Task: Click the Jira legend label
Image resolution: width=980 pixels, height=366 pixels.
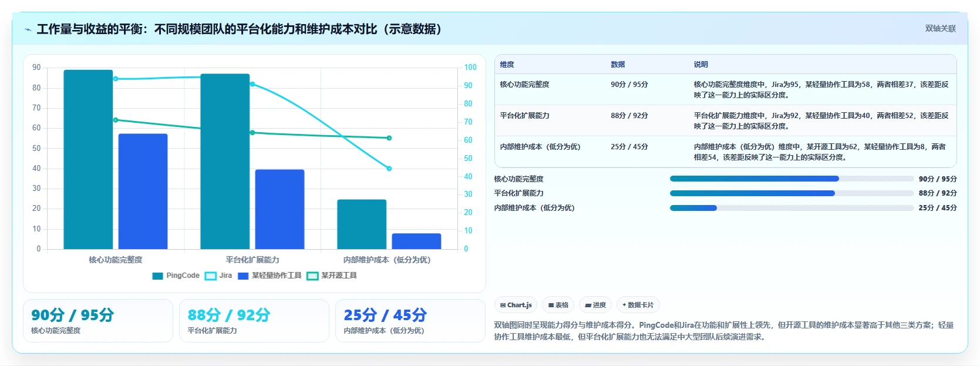Action: point(225,276)
